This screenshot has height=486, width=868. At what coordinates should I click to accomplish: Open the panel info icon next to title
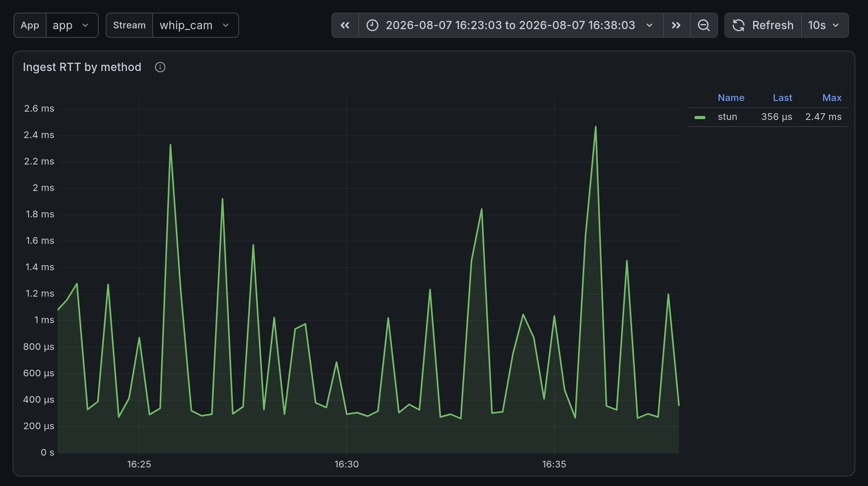(x=160, y=67)
